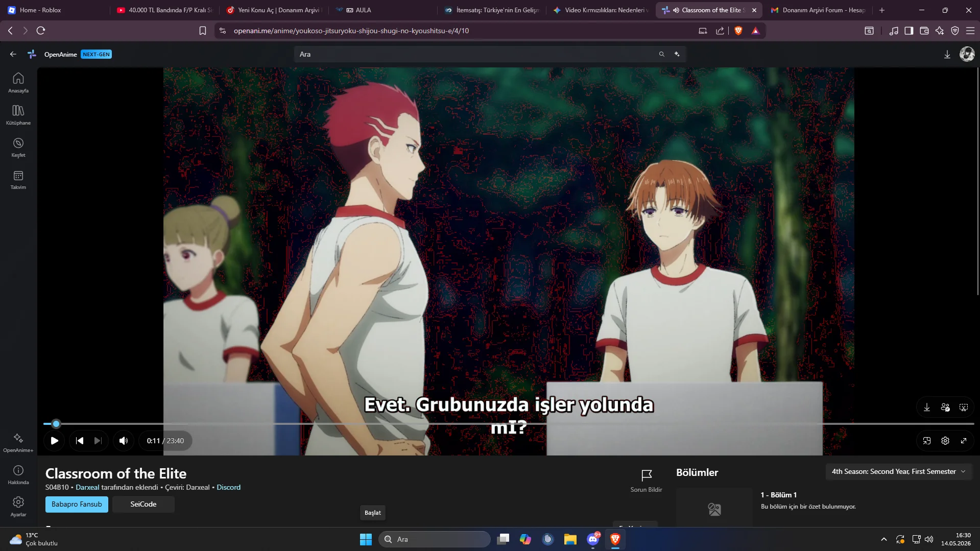Screen dimensions: 980x551
Task: Open Brave Leo AI sparkle icon
Action: coord(940,31)
